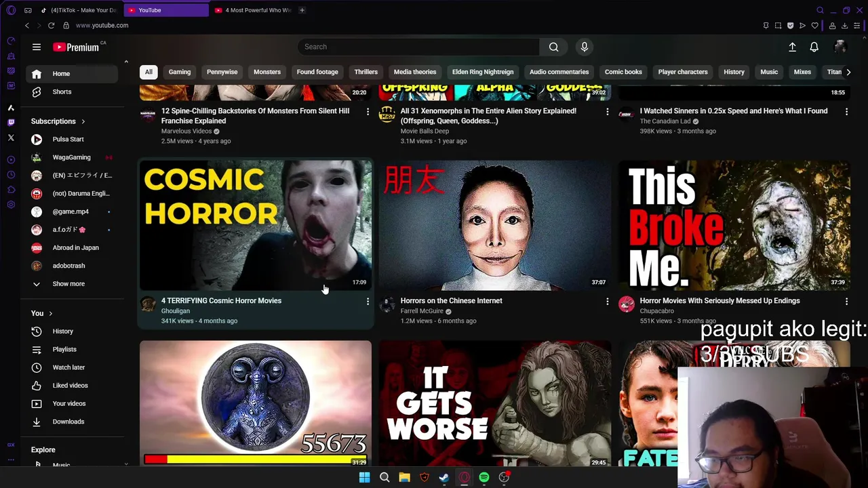Open Steam from the taskbar

click(444, 477)
